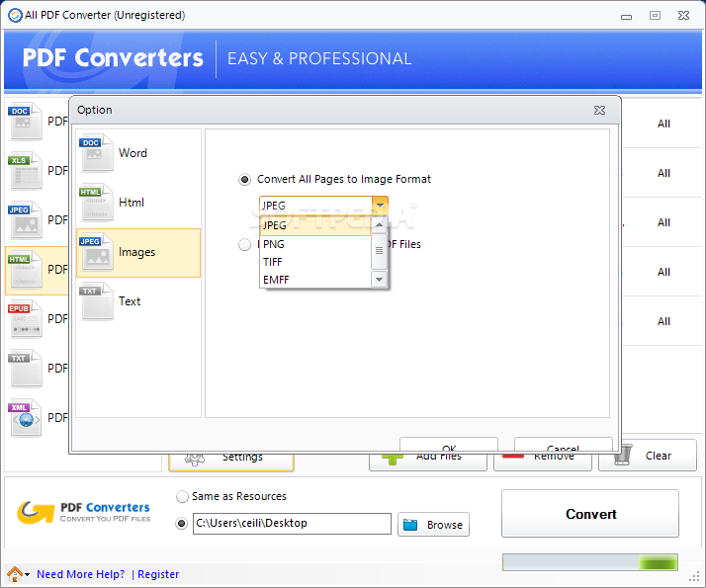The width and height of the screenshot is (706, 588).
Task: Open the Register link
Action: [158, 574]
